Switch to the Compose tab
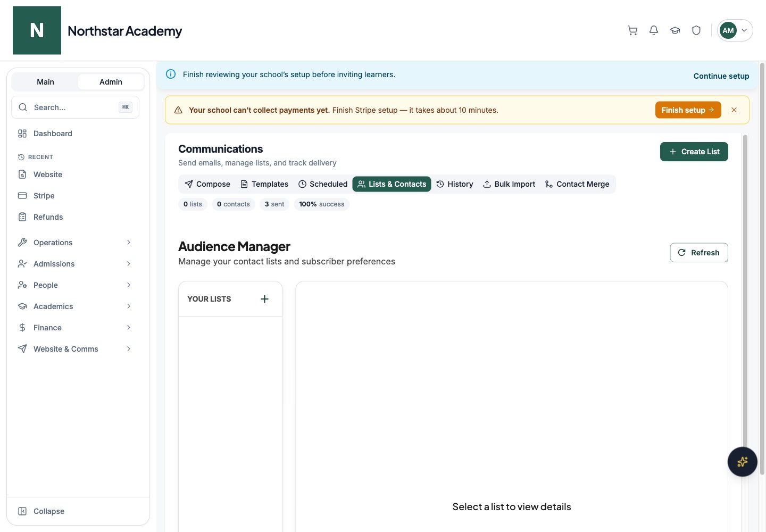 [207, 184]
